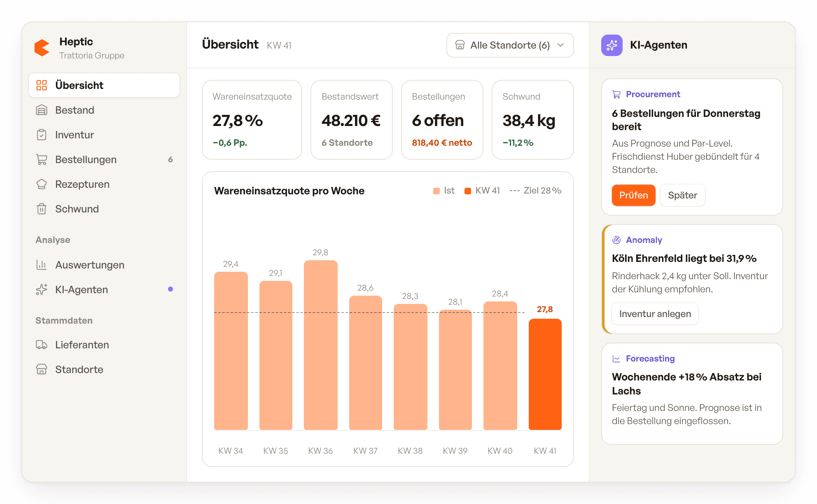
Task: Open the Alle Standorte (6) dropdown
Action: [510, 45]
